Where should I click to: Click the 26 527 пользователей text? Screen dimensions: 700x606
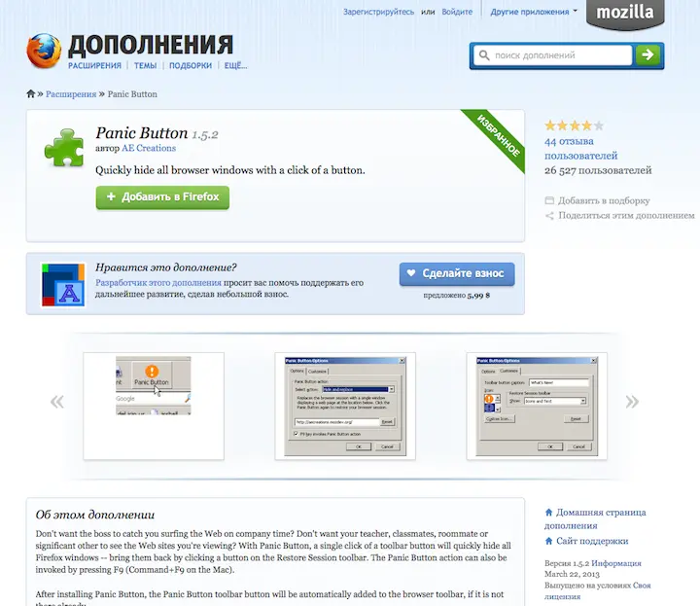pos(598,170)
